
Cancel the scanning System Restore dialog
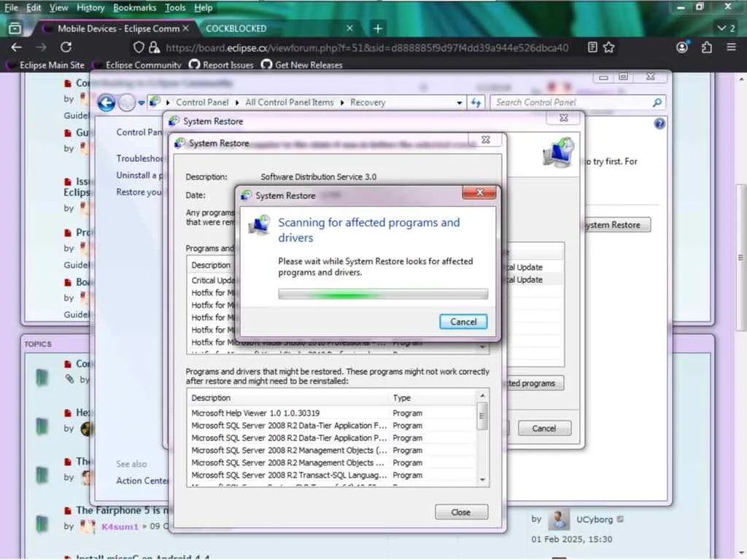[463, 322]
